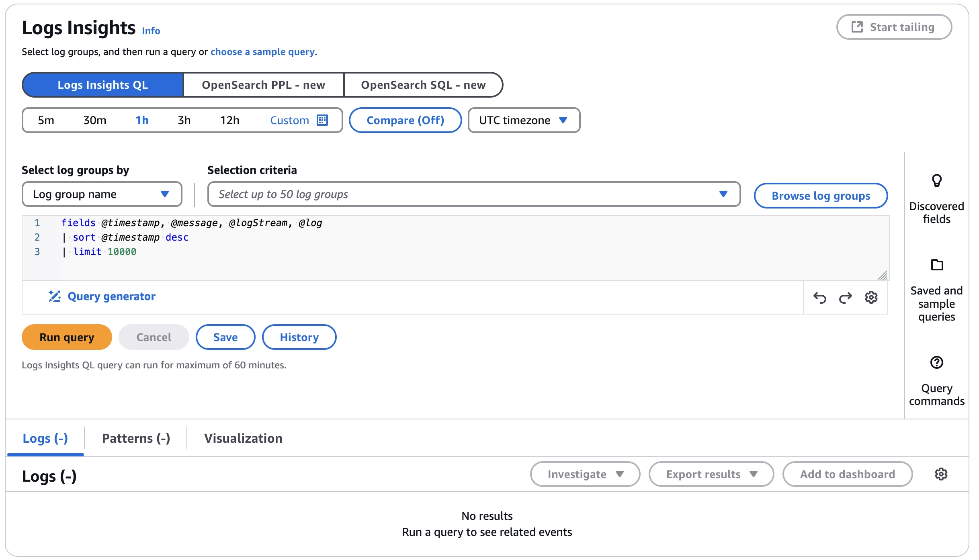The width and height of the screenshot is (979, 560).
Task: Open the Log group name dropdown
Action: 102,194
